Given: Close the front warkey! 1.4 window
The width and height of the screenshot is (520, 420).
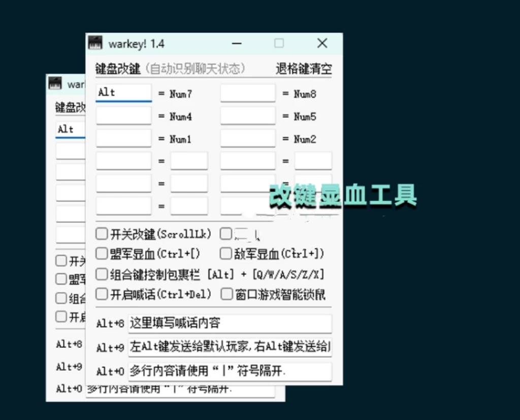Looking at the screenshot, I should click(322, 43).
